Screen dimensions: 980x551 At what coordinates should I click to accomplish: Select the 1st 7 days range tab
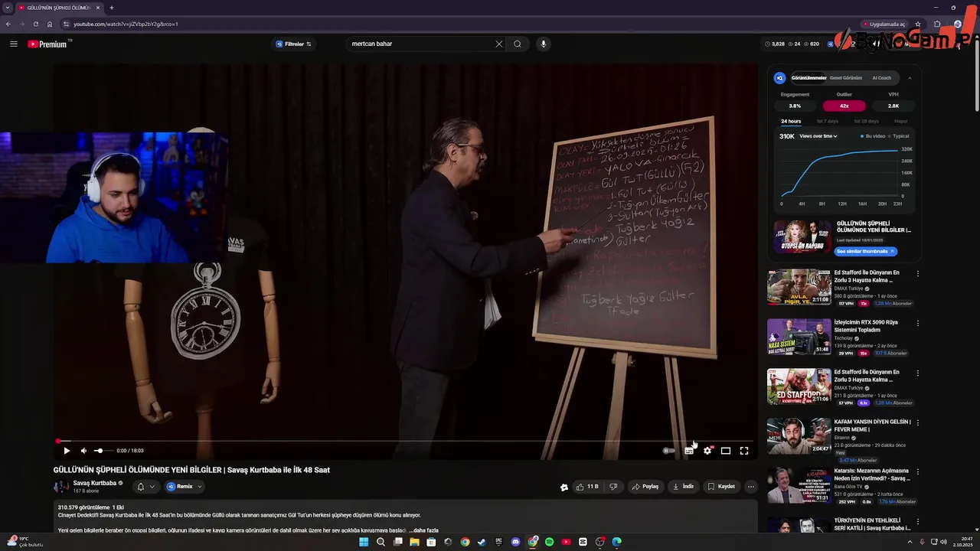828,122
